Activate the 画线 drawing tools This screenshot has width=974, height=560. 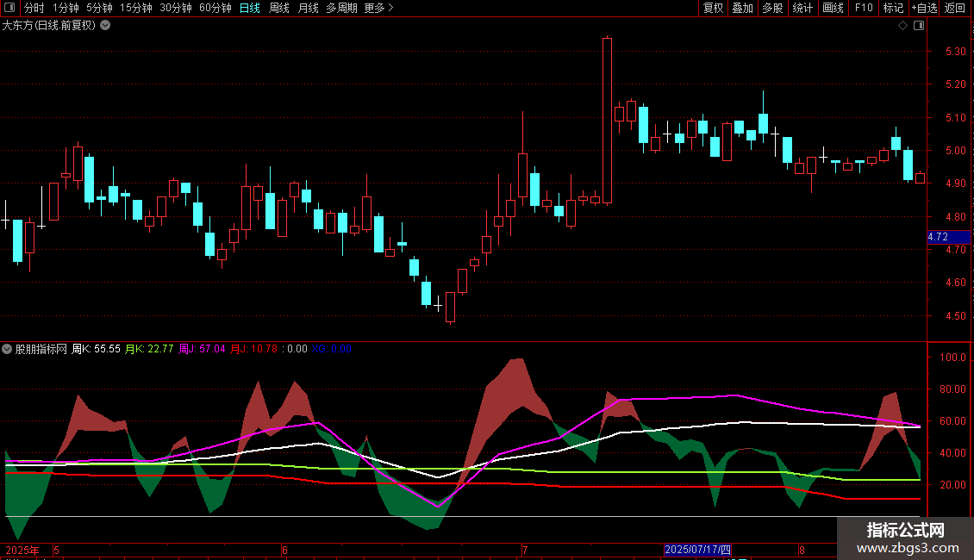(833, 8)
